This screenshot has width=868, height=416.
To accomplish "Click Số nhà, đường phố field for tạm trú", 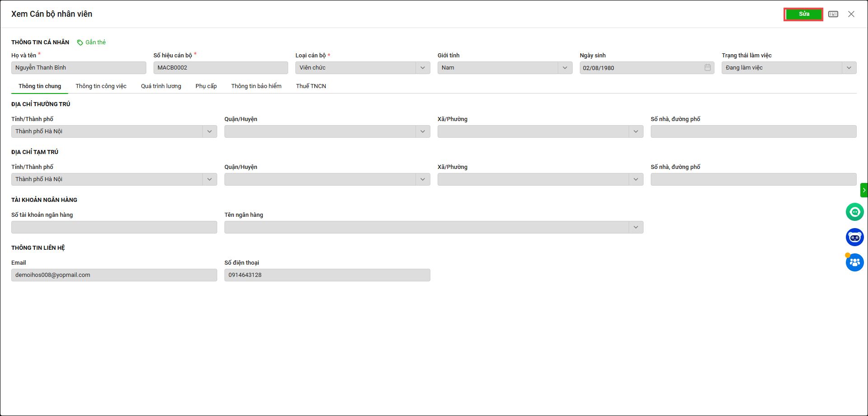I will [754, 179].
